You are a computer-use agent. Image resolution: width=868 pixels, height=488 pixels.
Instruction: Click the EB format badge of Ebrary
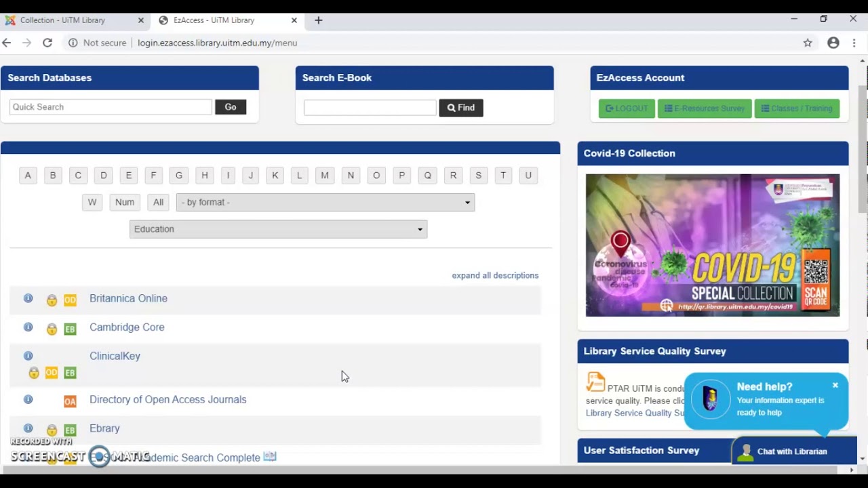[x=70, y=430]
